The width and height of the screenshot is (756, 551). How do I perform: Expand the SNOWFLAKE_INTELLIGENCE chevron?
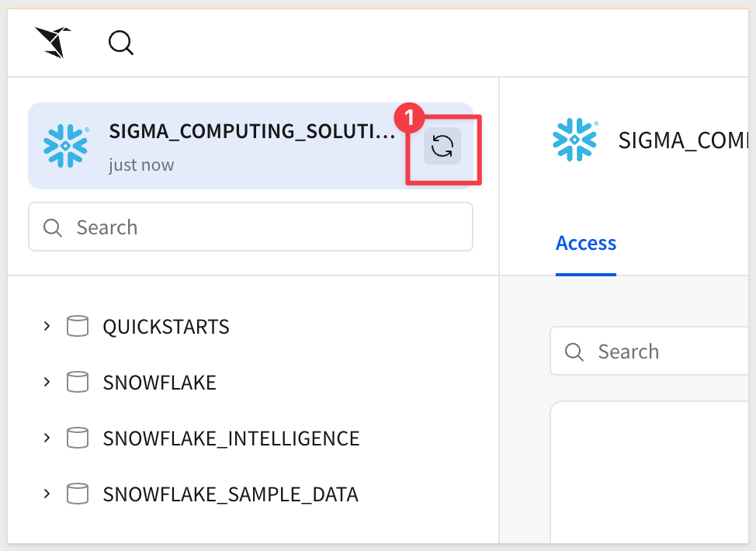[x=47, y=438]
